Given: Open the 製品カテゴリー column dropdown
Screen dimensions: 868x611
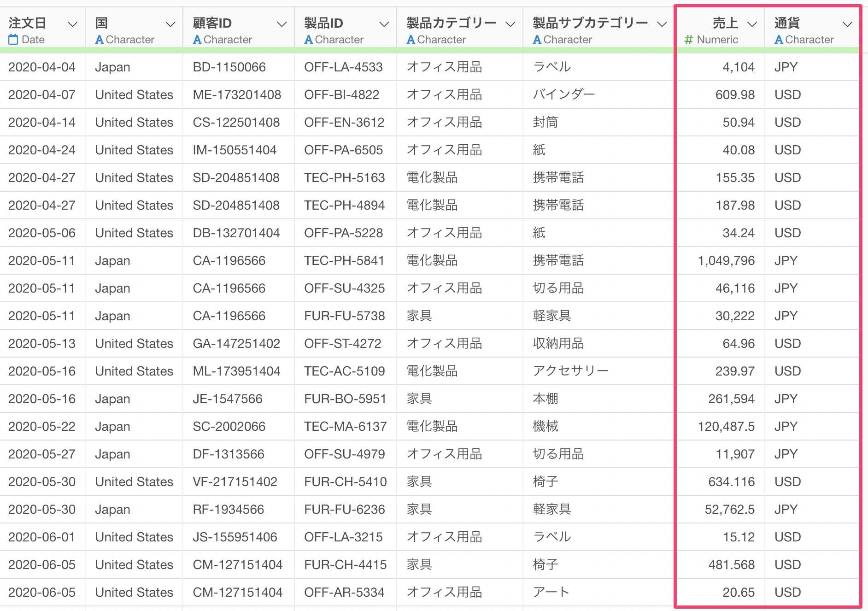Looking at the screenshot, I should (x=509, y=23).
